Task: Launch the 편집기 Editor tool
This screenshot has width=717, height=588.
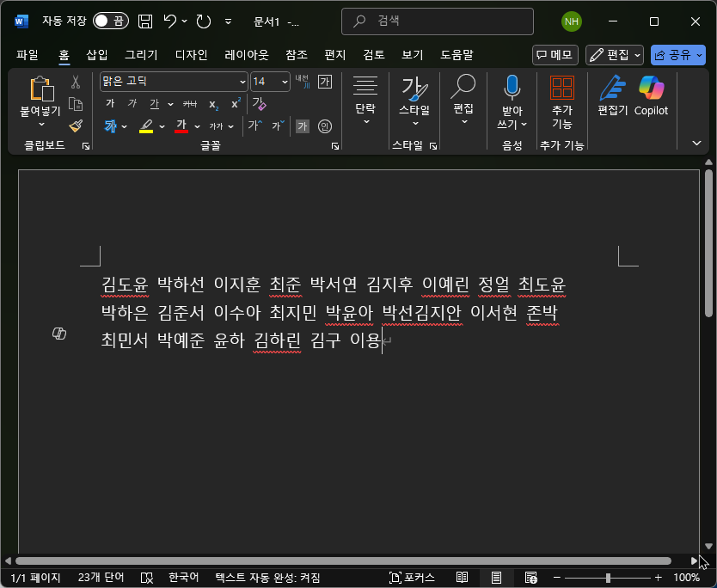Action: [613, 97]
